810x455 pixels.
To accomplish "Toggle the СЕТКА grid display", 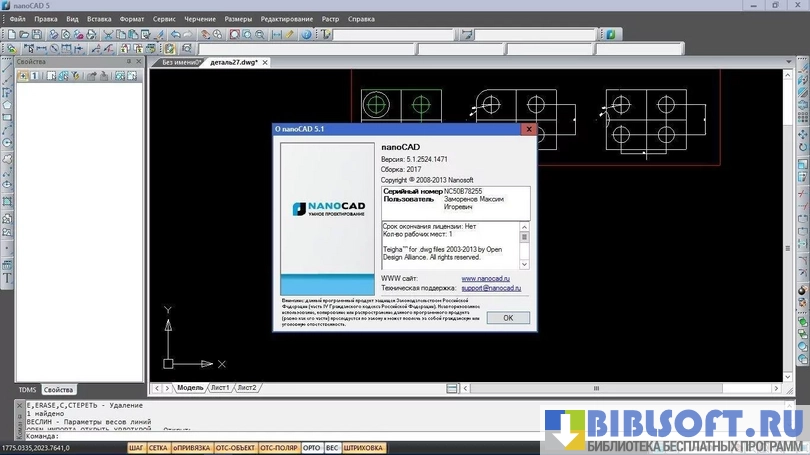I will [158, 448].
